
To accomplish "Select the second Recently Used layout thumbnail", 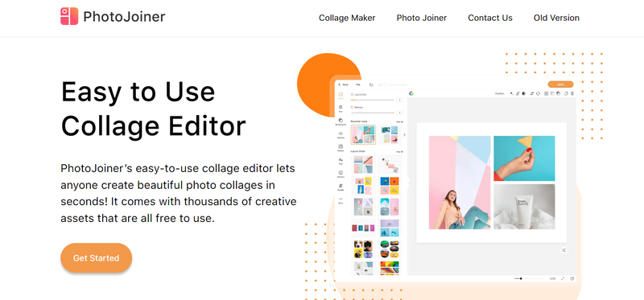I will pyautogui.click(x=390, y=134).
